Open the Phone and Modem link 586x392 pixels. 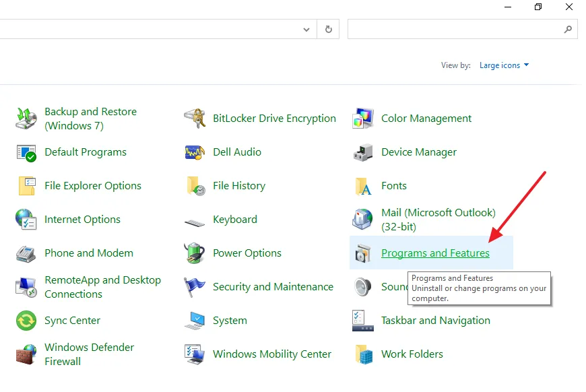click(88, 253)
